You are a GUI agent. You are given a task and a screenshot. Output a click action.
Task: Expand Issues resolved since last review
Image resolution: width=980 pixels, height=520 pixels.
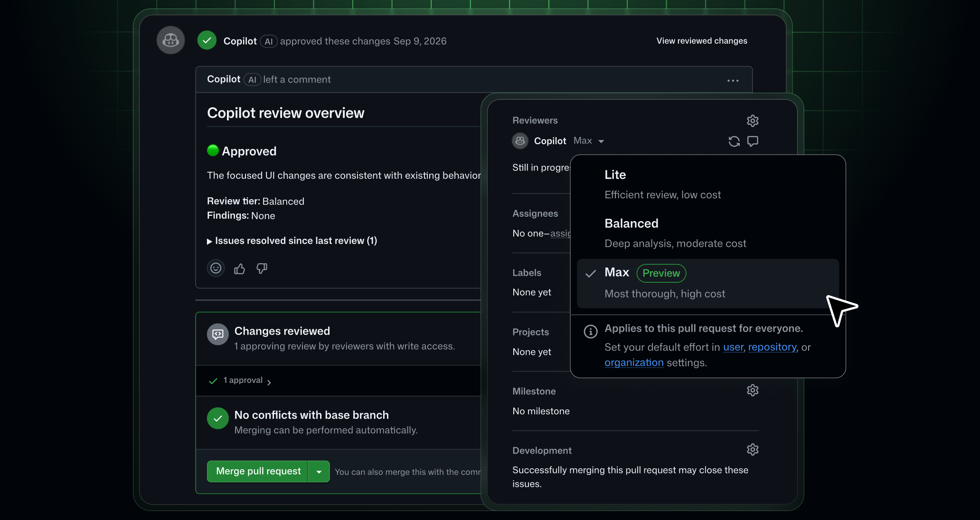click(x=292, y=241)
